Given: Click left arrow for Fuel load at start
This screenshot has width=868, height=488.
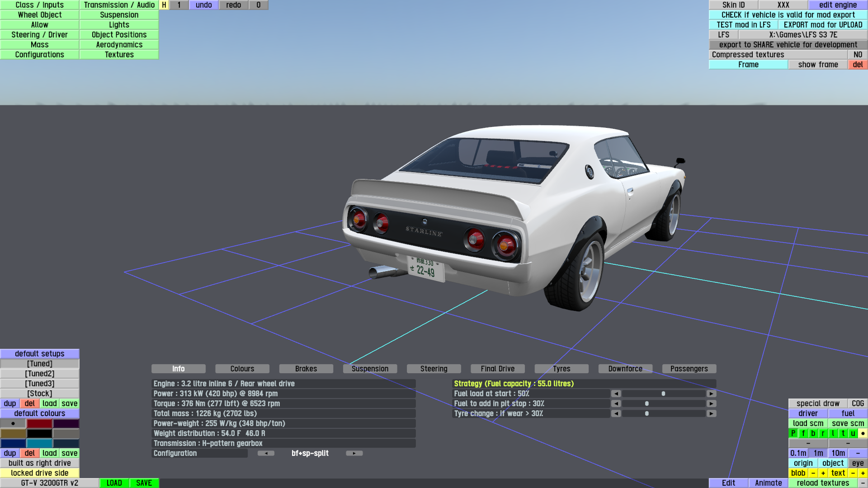Looking at the screenshot, I should click(616, 394).
